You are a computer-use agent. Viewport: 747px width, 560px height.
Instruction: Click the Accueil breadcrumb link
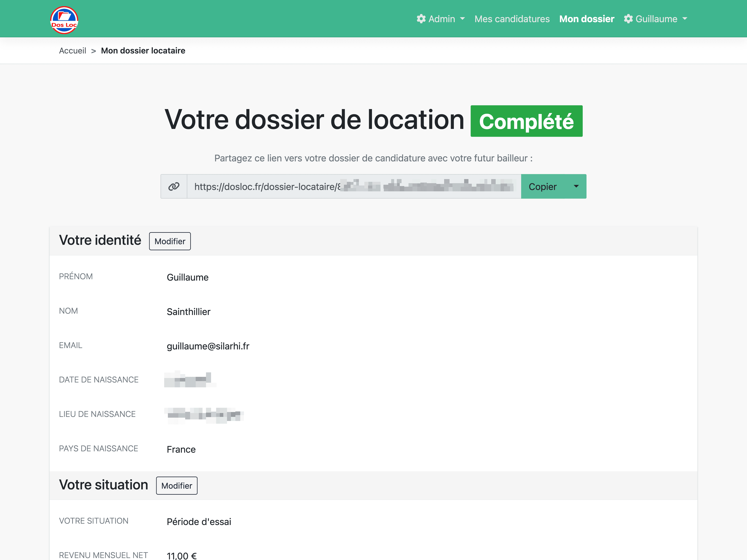click(x=73, y=51)
